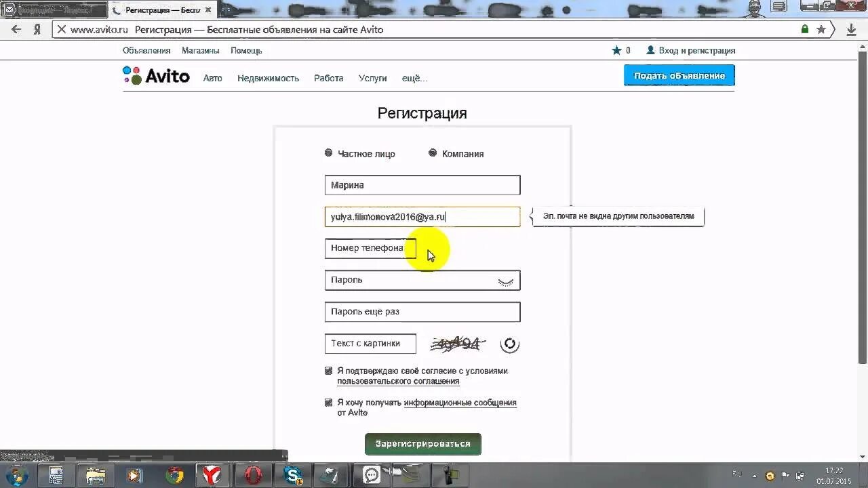Toggle the informational messages checkbox
Screen dimensions: 868x488
329,403
